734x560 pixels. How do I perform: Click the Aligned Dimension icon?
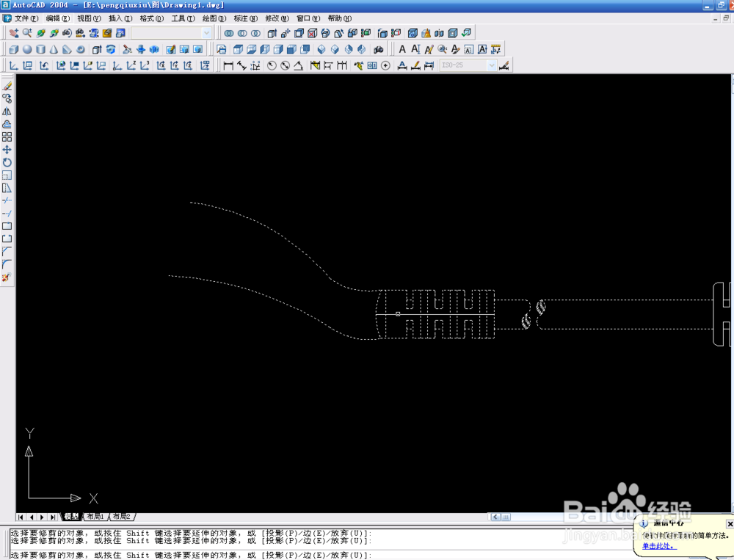(241, 65)
